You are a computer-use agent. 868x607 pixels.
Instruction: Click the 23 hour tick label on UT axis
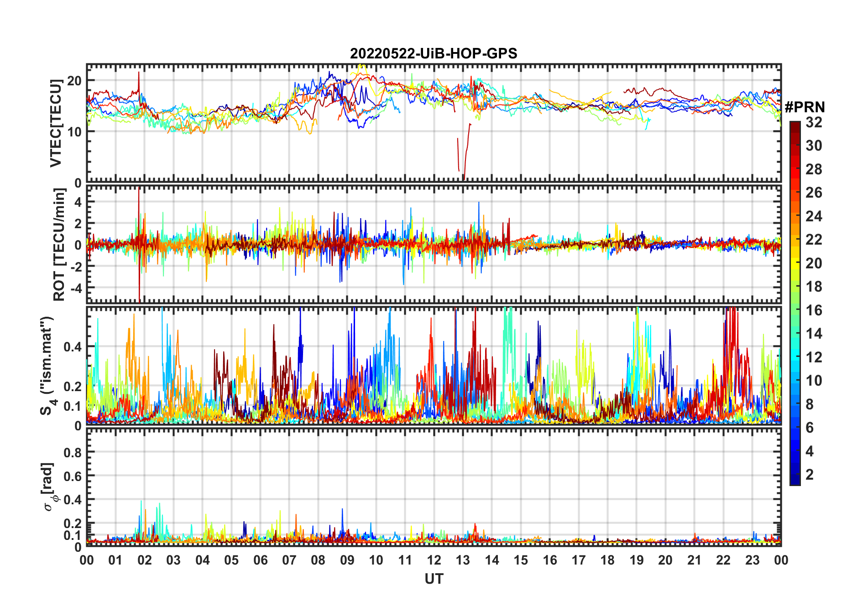pos(752,560)
